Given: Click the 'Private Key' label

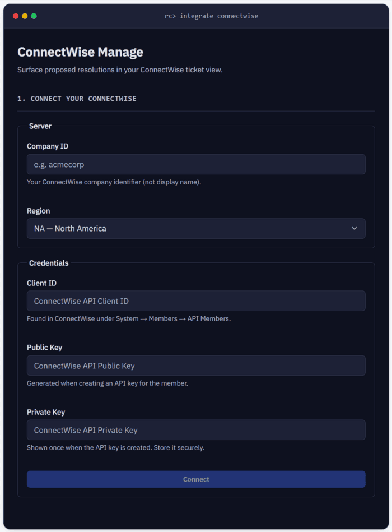Looking at the screenshot, I should click(x=46, y=412).
